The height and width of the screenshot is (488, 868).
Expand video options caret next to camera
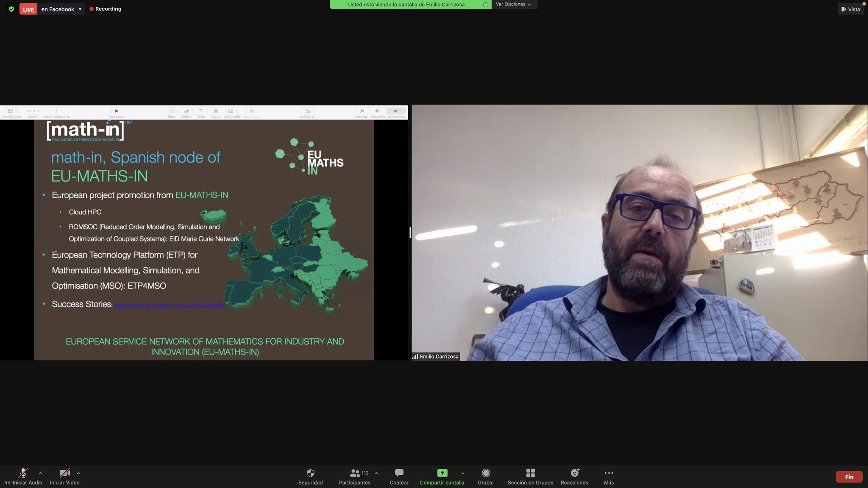[x=78, y=473]
